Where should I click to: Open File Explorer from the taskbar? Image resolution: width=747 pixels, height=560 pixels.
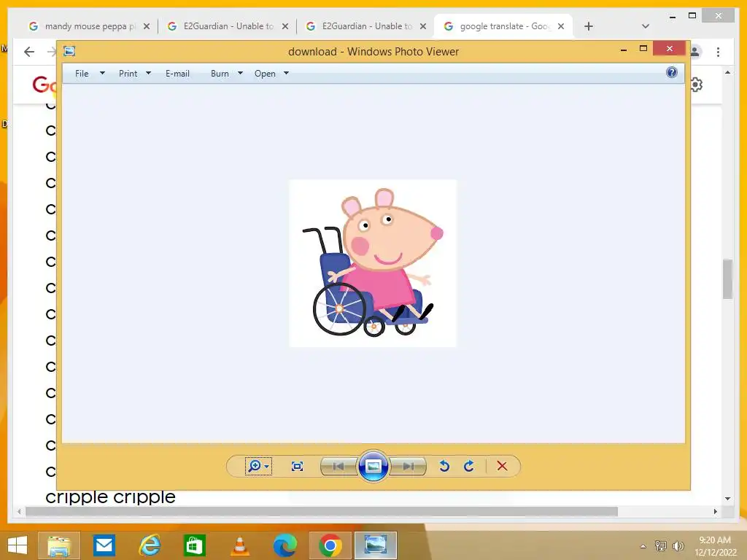58,545
